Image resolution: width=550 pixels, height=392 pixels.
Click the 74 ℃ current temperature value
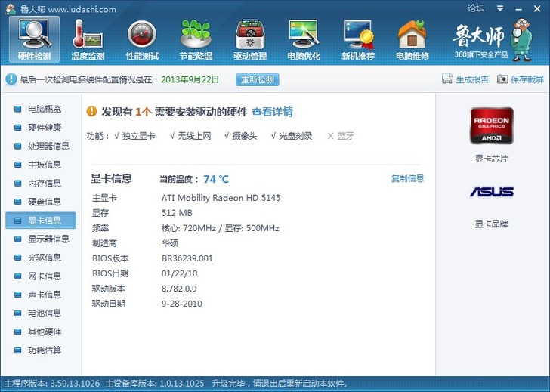click(216, 179)
